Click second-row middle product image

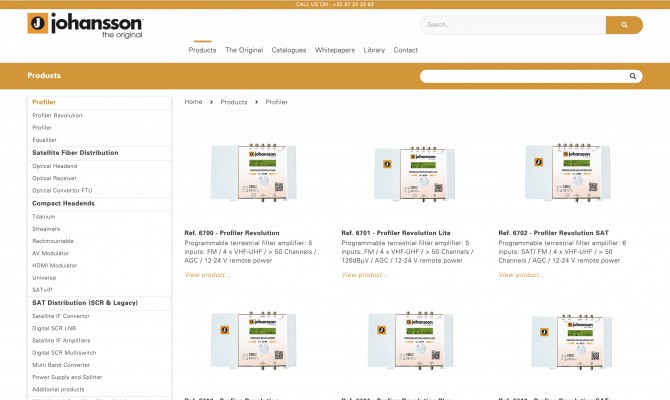tap(411, 341)
